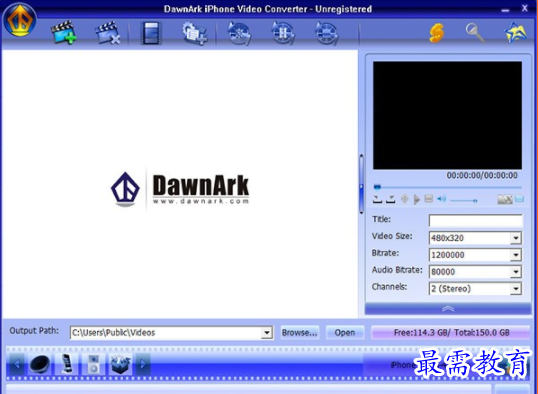Select the speaker audio profile icon
538x394 pixels.
tap(40, 364)
